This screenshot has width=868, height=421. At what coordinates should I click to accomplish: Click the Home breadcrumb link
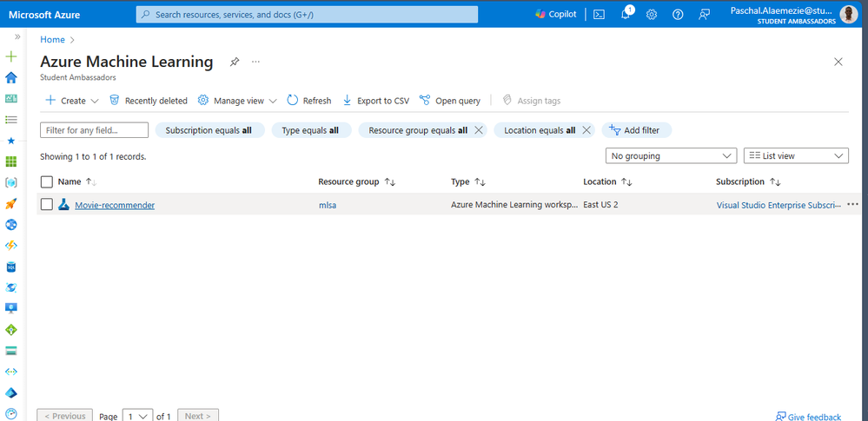tap(53, 40)
